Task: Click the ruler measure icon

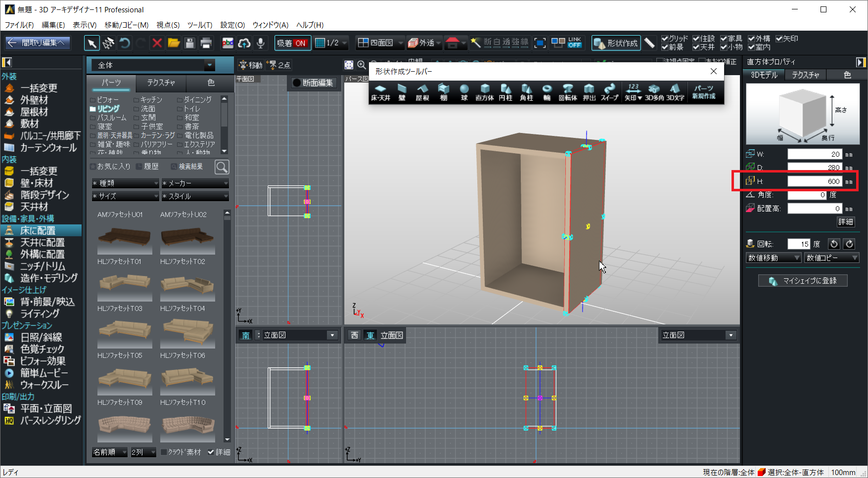Action: tap(650, 43)
